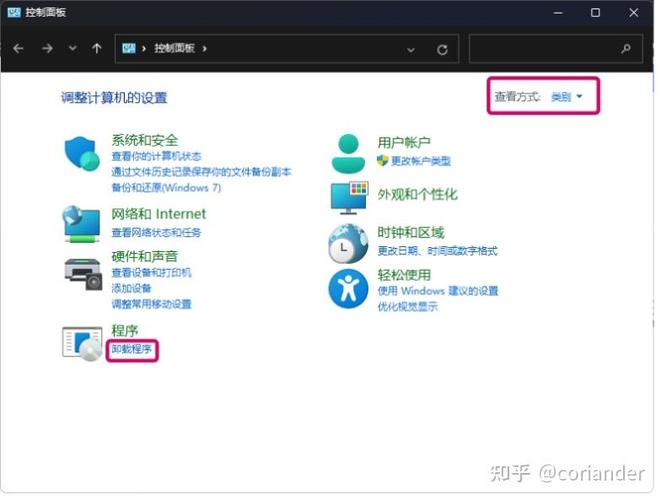
Task: Open 系统和安全 category
Action: point(145,140)
